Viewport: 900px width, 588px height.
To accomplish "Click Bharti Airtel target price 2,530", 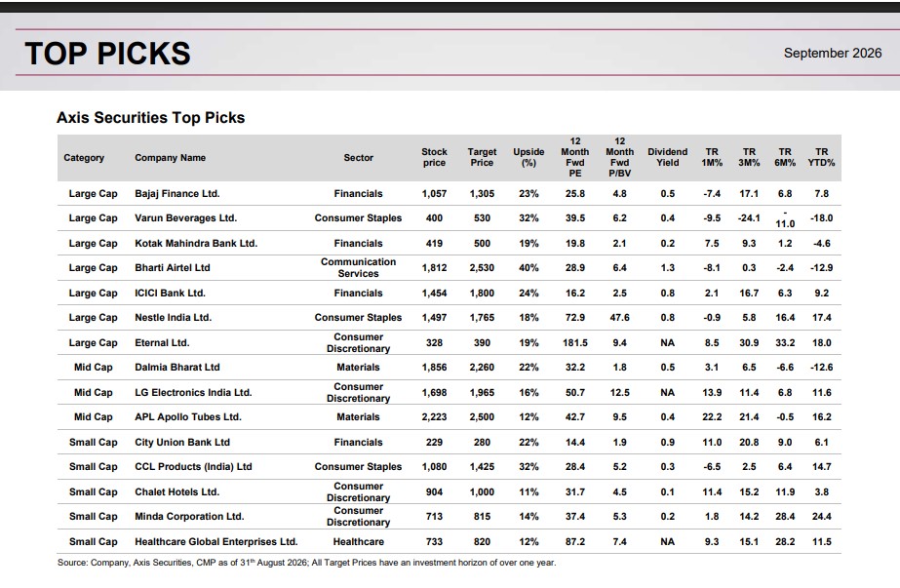I will point(482,267).
